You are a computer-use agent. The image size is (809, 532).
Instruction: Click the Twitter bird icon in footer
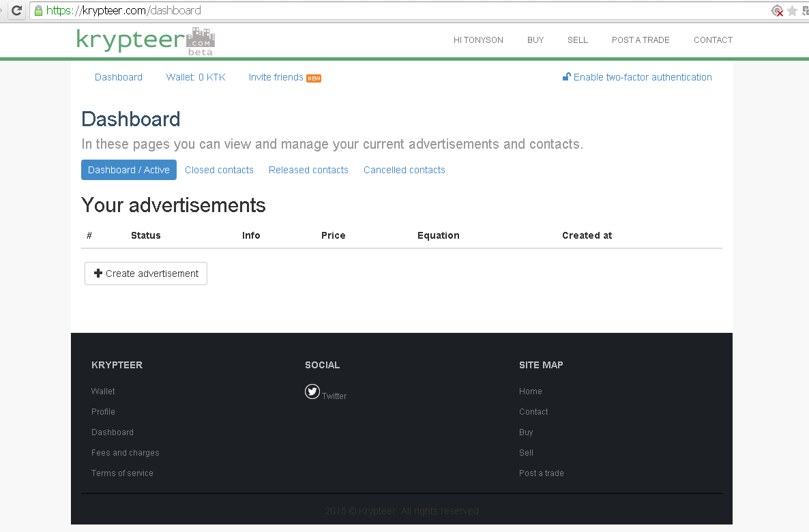(x=312, y=391)
